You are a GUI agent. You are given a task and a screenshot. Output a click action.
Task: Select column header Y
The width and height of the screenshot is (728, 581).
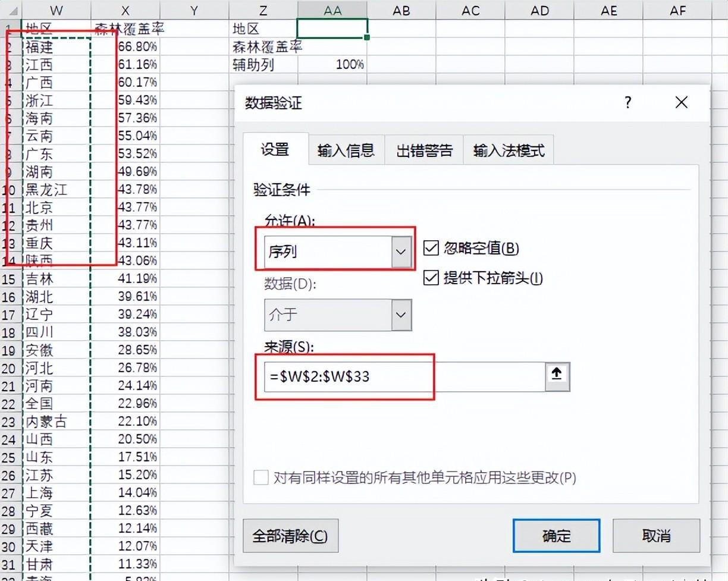point(194,10)
